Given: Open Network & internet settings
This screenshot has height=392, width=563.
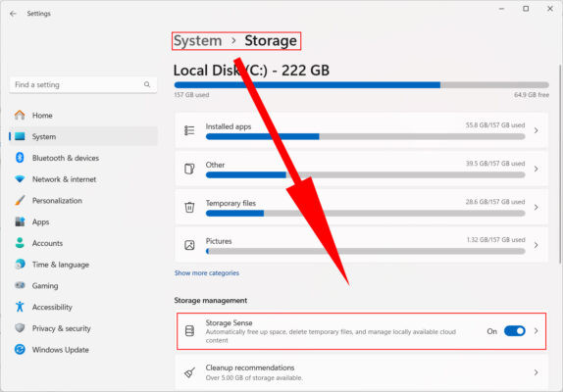Looking at the screenshot, I should (x=83, y=179).
